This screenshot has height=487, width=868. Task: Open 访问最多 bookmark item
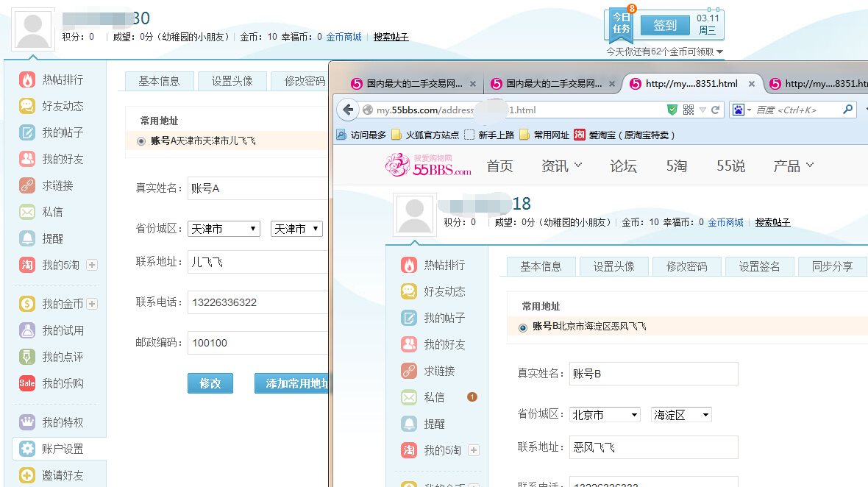361,135
